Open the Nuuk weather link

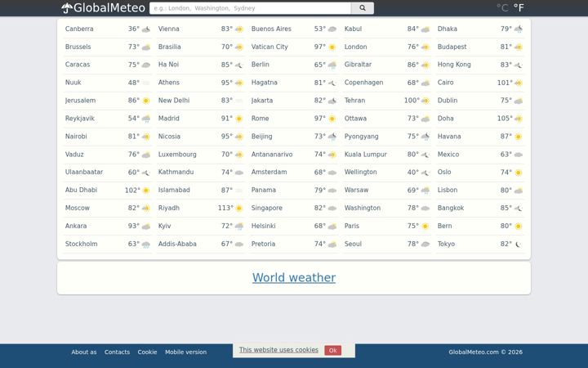pos(73,83)
